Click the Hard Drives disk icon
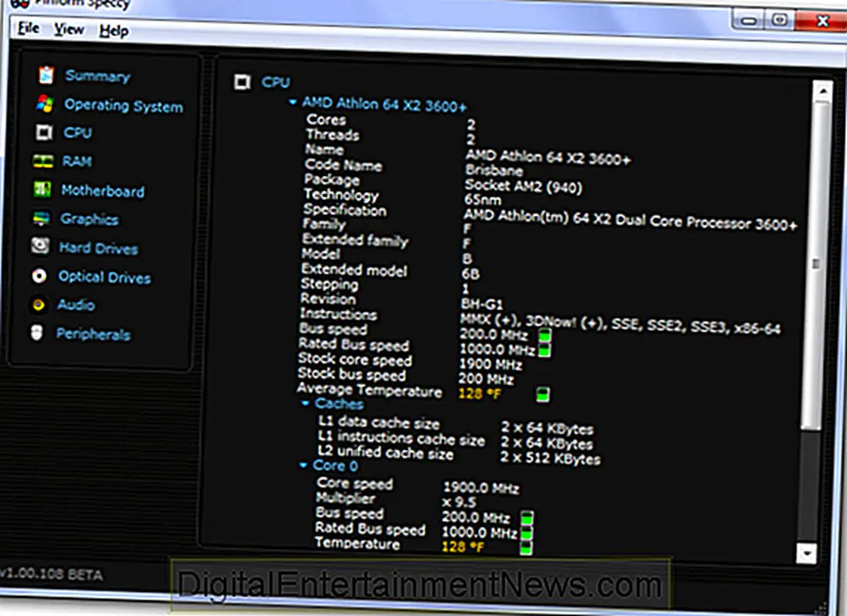The image size is (847, 616). tap(40, 246)
